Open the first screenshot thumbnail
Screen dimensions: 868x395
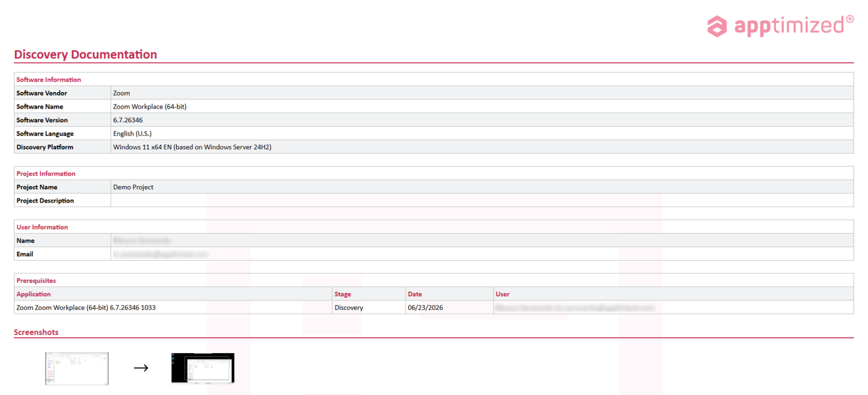tap(77, 369)
